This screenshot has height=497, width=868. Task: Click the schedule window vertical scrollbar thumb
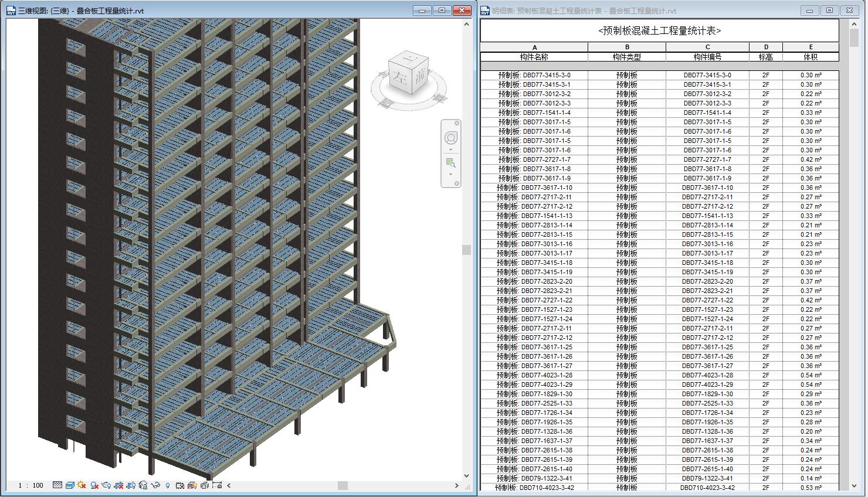tap(854, 38)
